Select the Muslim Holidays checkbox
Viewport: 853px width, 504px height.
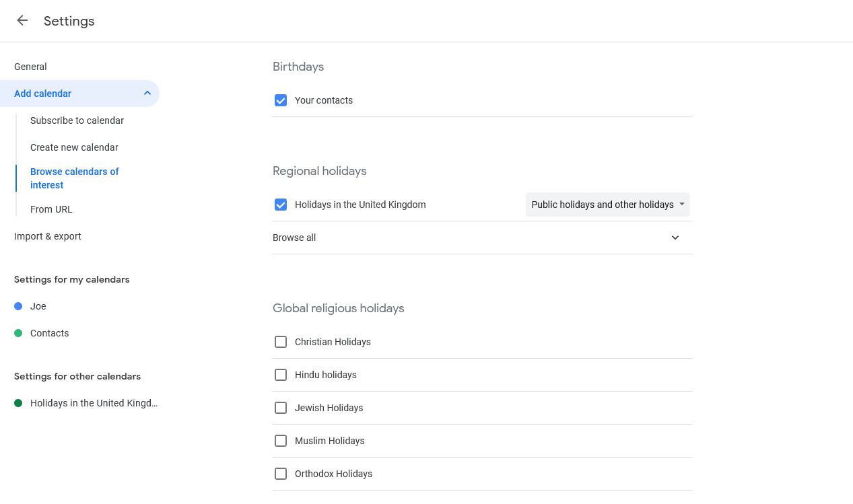coord(281,441)
